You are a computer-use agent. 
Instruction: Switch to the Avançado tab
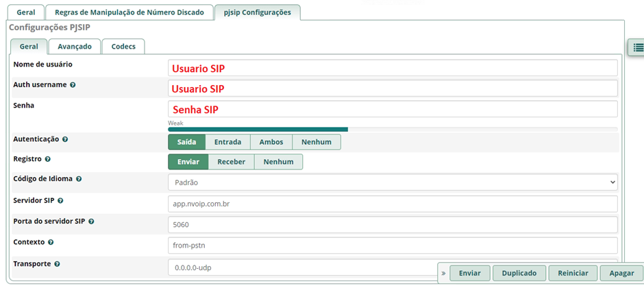[x=75, y=47]
